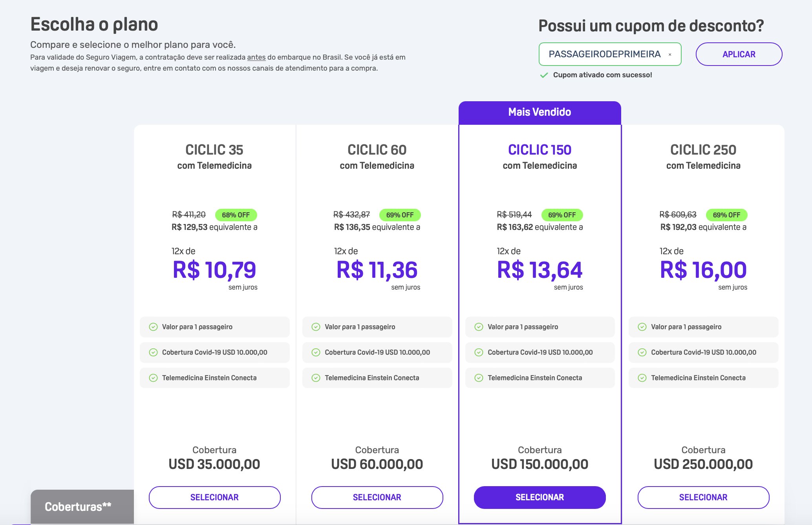The image size is (812, 525).
Task: Clear the coupon code with the x icon
Action: pos(670,55)
